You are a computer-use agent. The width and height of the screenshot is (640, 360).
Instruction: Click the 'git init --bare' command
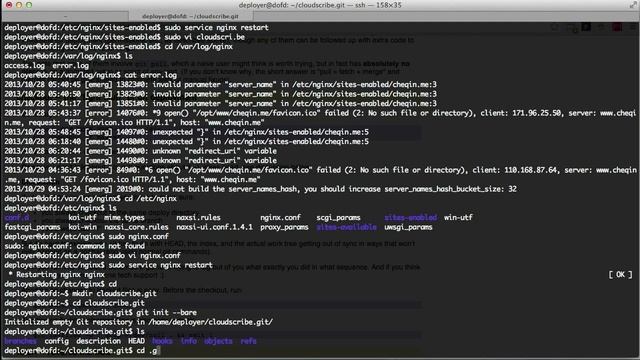167,313
